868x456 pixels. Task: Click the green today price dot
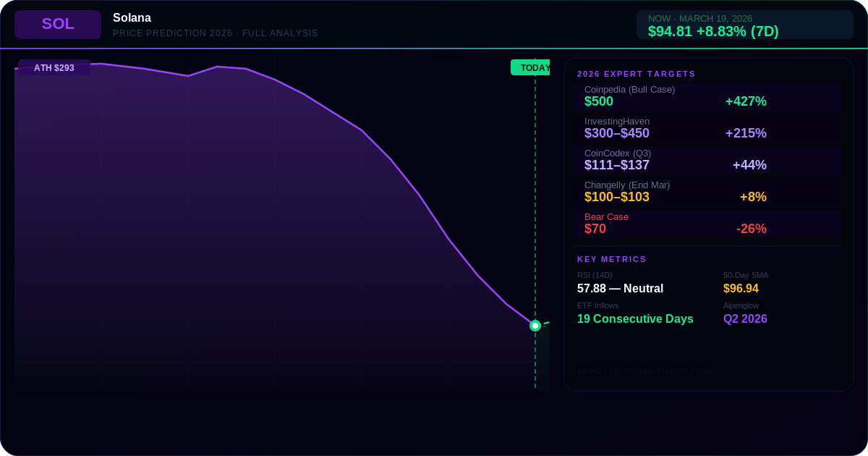535,326
